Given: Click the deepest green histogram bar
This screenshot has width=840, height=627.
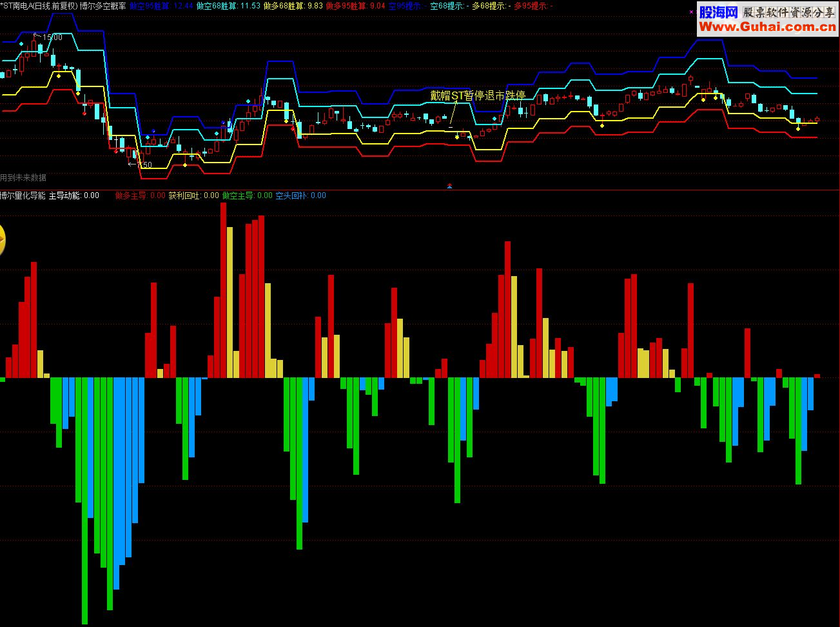Looking at the screenshot, I should 84,501.
